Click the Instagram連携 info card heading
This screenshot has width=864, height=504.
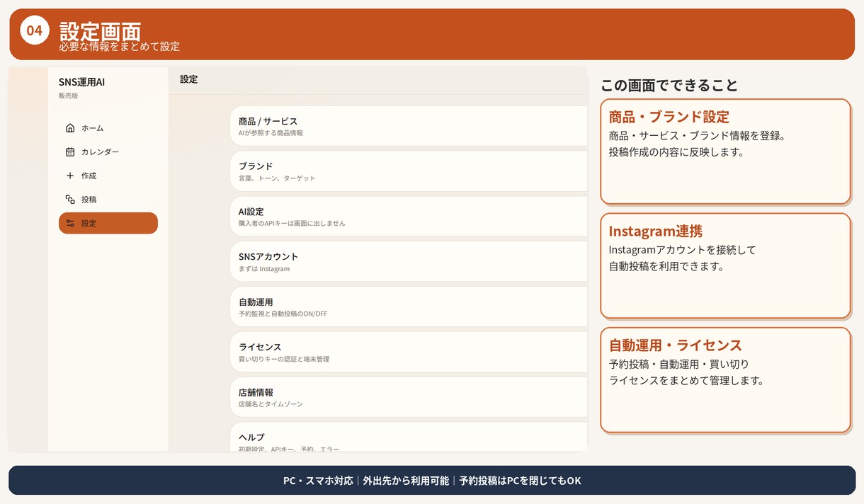tap(655, 231)
